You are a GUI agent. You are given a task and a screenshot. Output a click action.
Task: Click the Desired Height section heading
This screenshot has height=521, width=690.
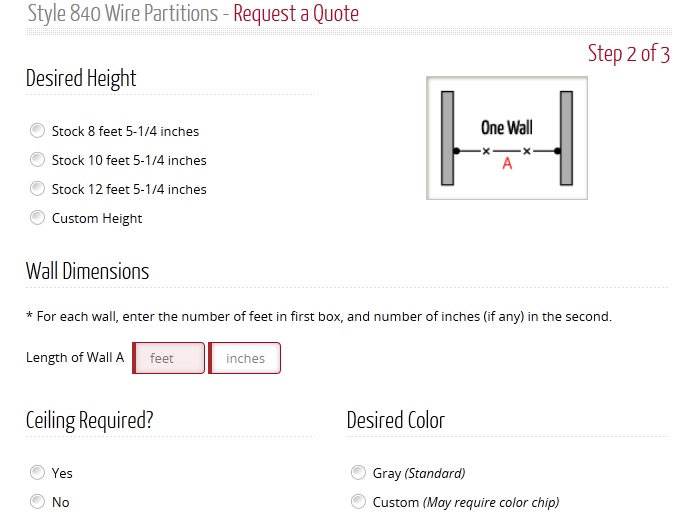pyautogui.click(x=81, y=79)
